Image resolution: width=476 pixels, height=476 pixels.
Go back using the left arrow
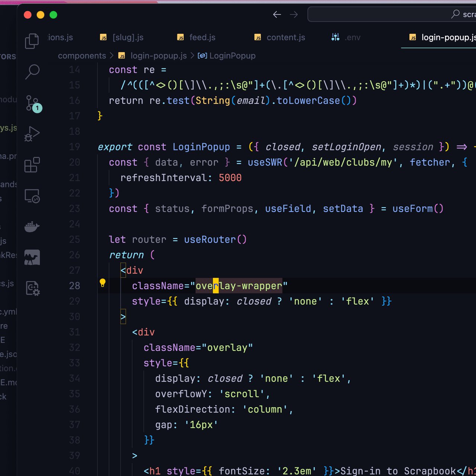[x=277, y=15]
